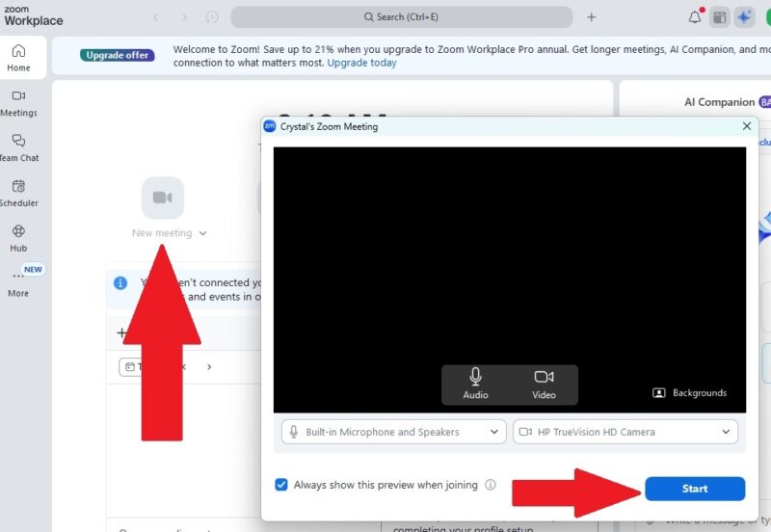The image size is (771, 532).
Task: Click the plus icon beside search bar
Action: tap(592, 17)
